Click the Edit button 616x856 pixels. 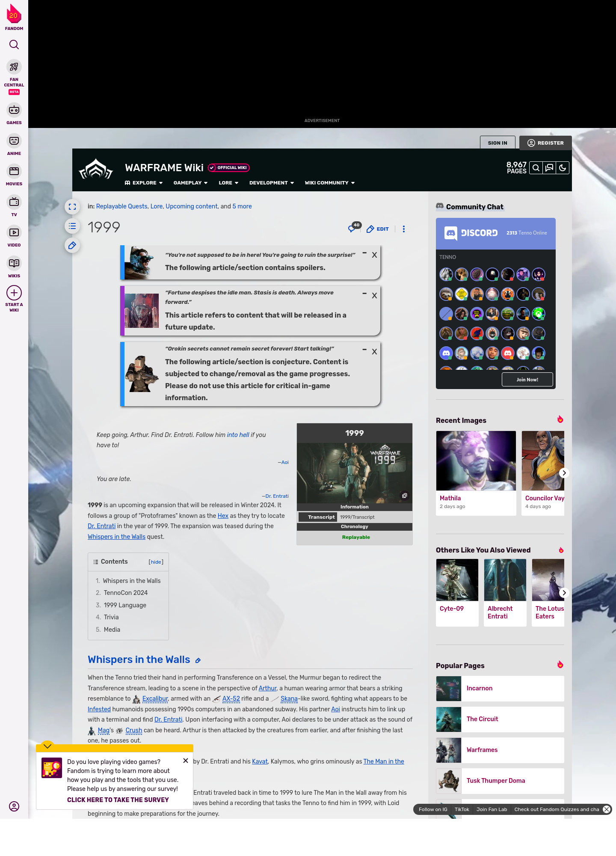click(378, 229)
